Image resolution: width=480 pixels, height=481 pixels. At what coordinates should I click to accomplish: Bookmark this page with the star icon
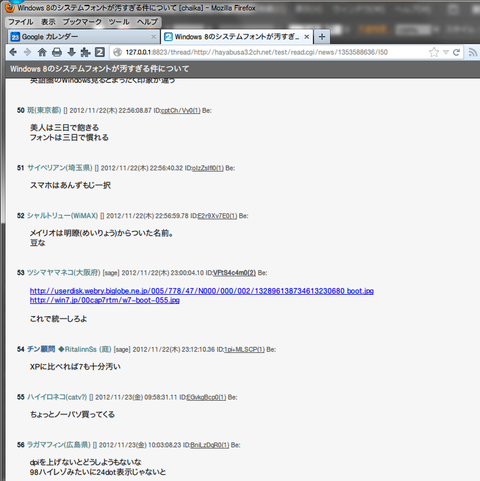click(434, 52)
